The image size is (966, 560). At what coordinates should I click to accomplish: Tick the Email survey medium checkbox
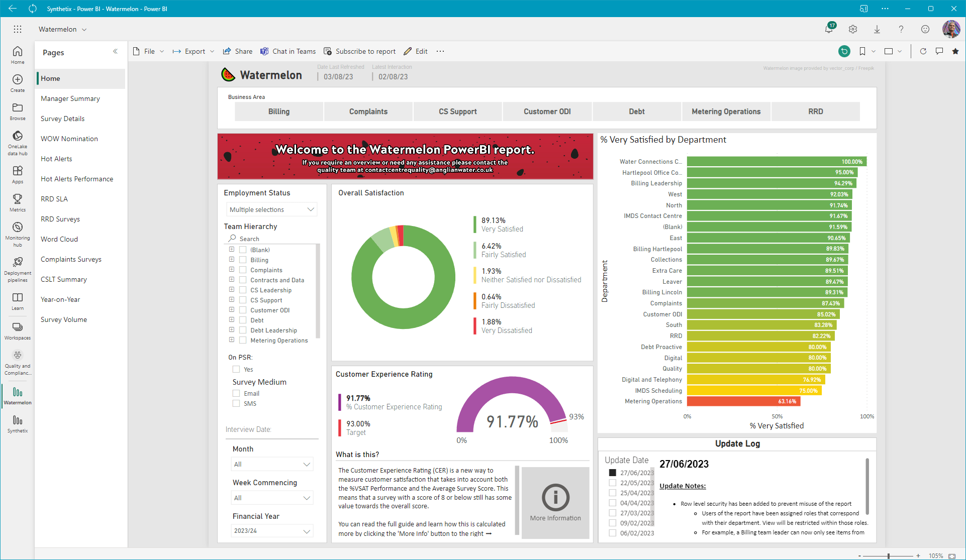[236, 393]
